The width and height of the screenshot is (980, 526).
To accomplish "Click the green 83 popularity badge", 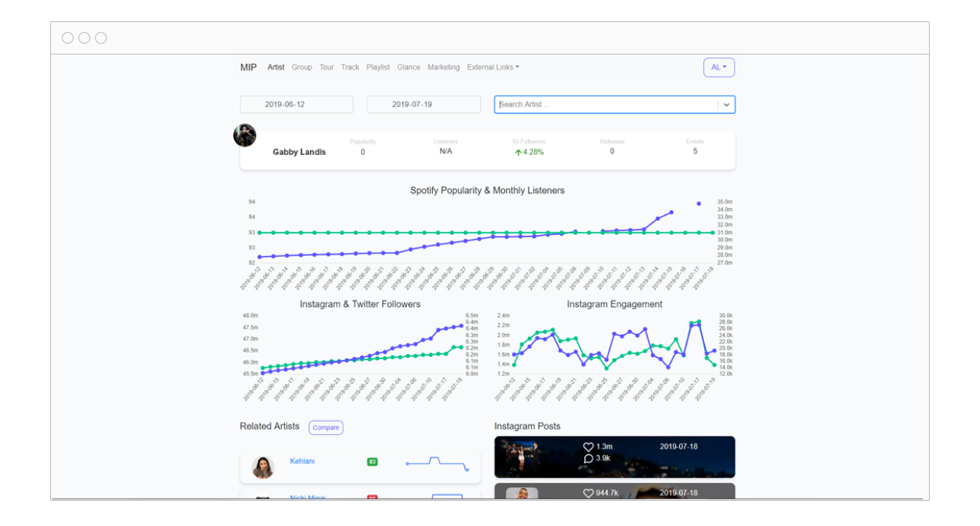I will click(372, 461).
